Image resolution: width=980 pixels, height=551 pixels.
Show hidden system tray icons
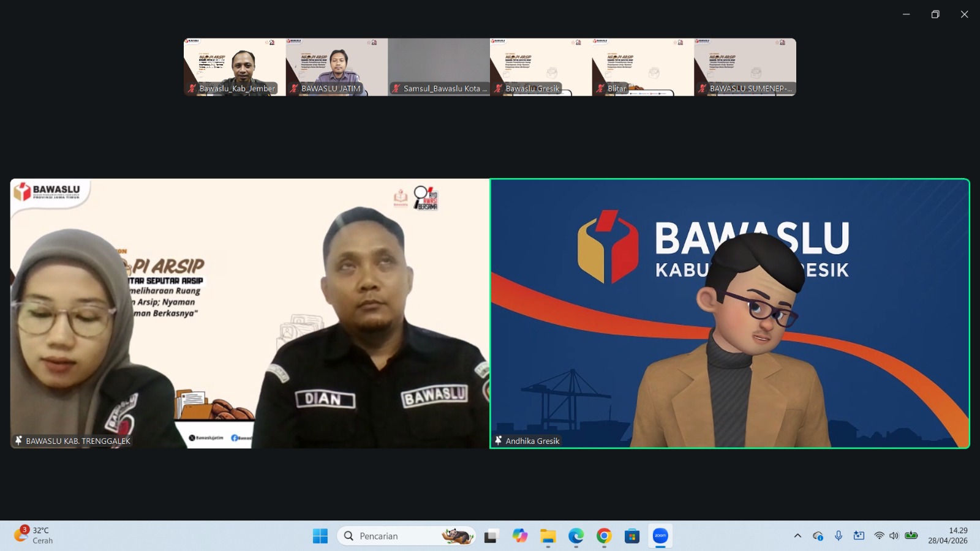pos(797,536)
